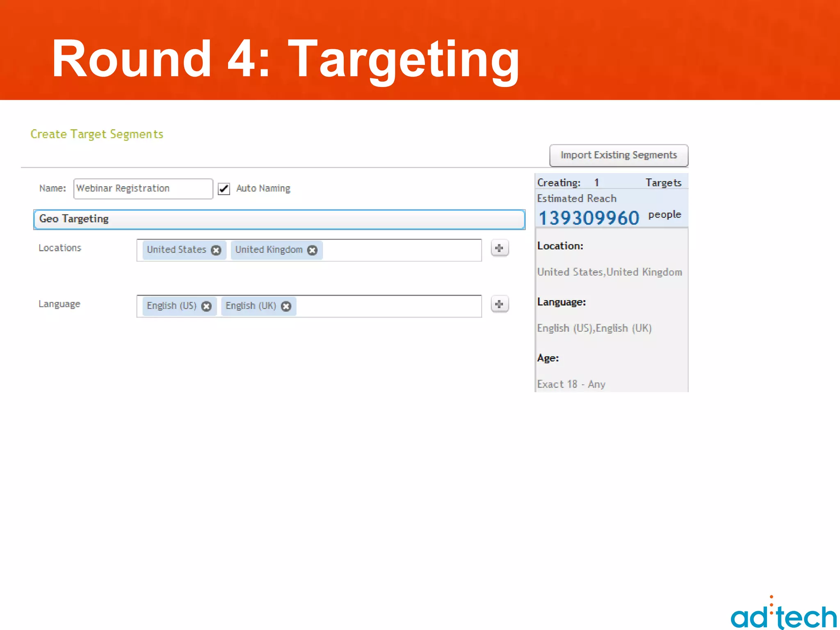Add a location with the plus icon

500,248
